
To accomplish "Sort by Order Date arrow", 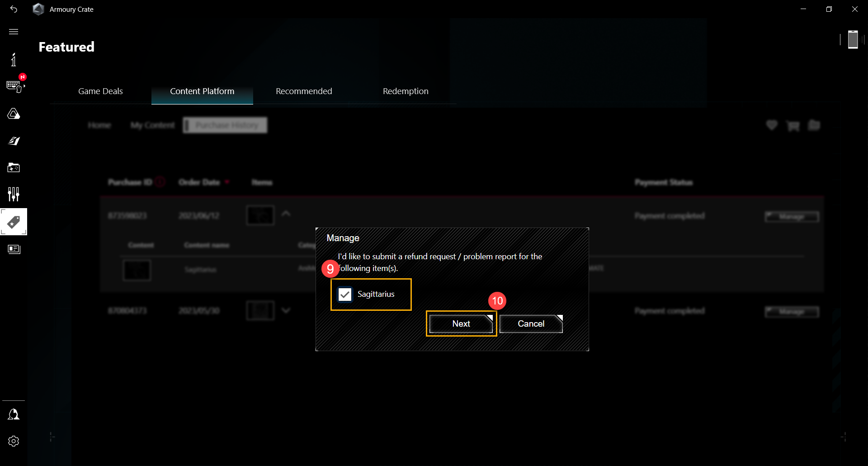I will (227, 182).
